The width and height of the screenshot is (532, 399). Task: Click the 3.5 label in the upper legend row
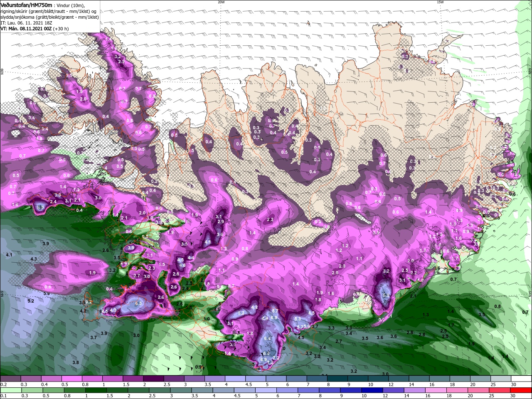click(207, 384)
